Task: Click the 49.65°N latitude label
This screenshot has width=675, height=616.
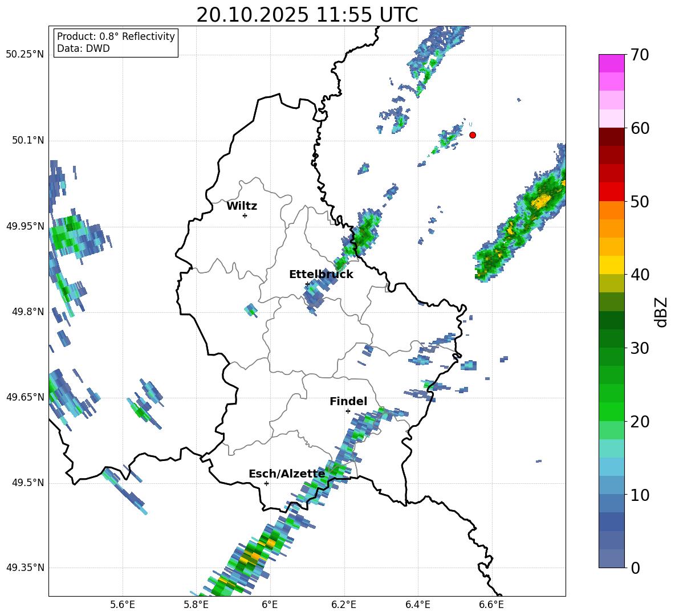Action: pyautogui.click(x=25, y=397)
